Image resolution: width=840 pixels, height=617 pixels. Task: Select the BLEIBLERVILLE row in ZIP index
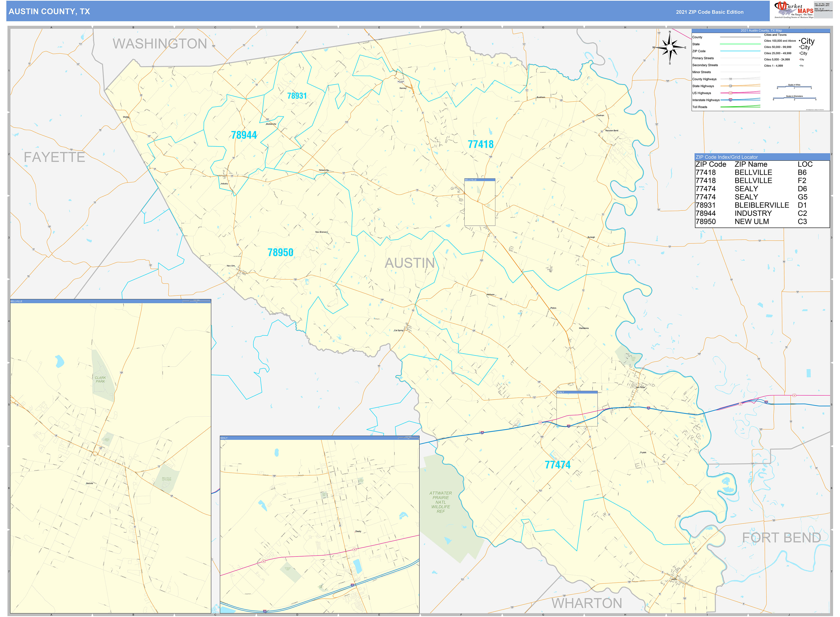(x=762, y=206)
